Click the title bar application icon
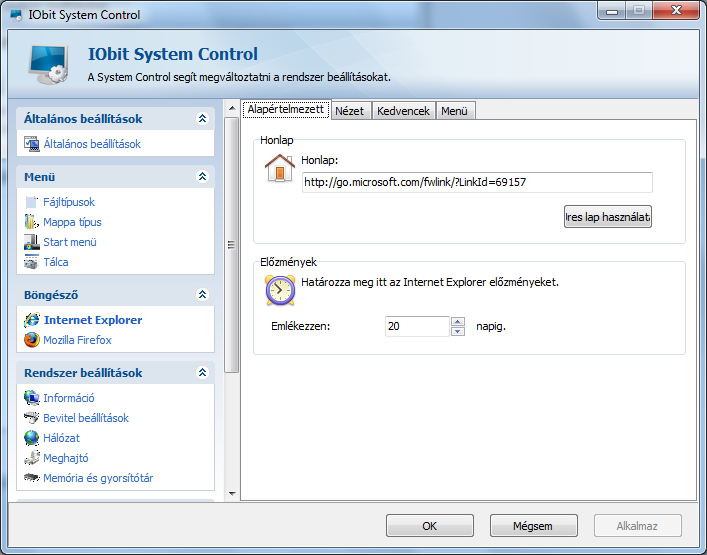Viewport: 707px width, 555px height. (x=16, y=15)
